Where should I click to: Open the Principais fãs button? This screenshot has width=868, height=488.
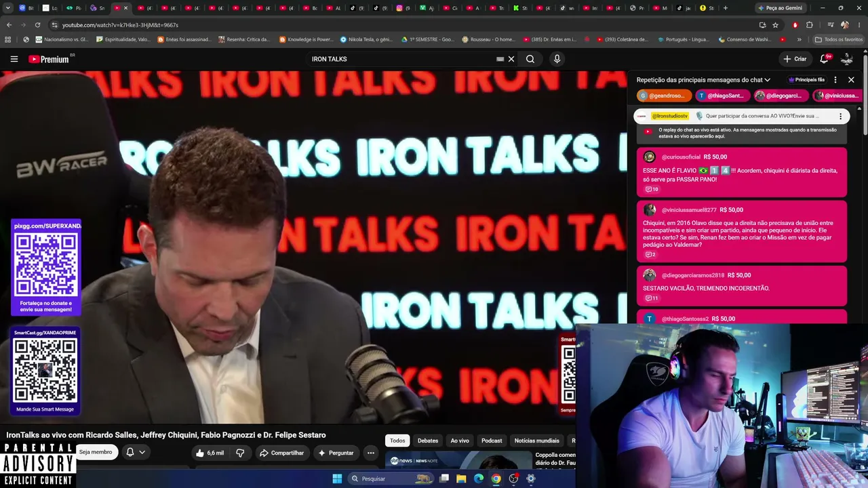[x=806, y=80]
